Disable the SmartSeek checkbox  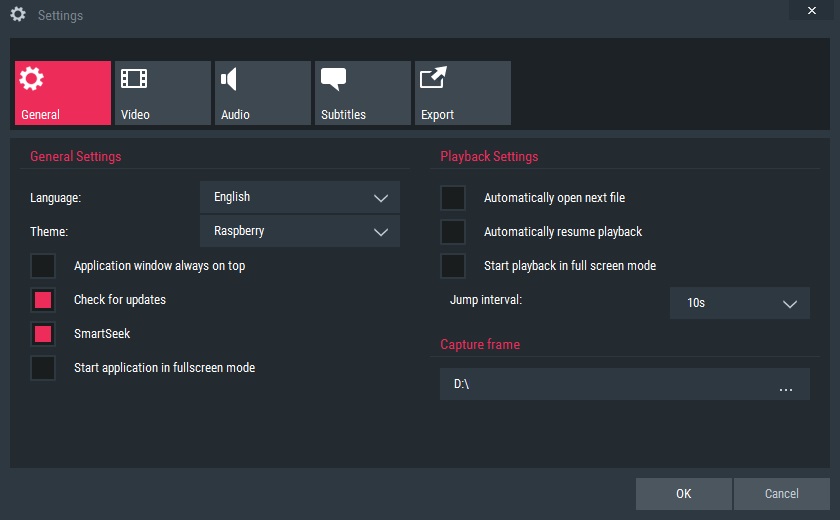[x=43, y=334]
